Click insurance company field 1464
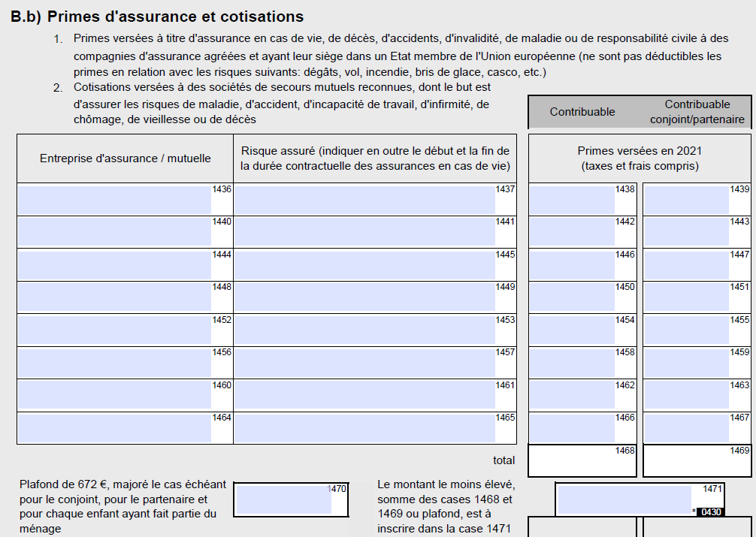The height and width of the screenshot is (537, 756). click(x=114, y=428)
